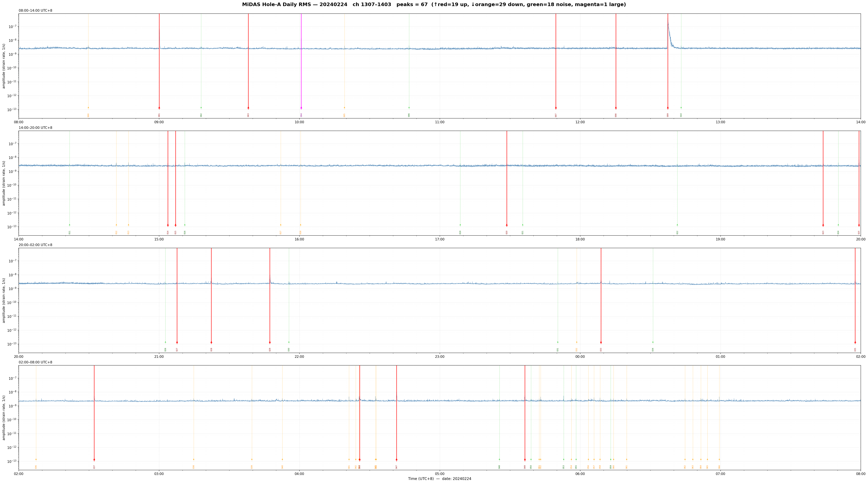
Task: Click red peak marker labeled 035
Action: [855, 342]
